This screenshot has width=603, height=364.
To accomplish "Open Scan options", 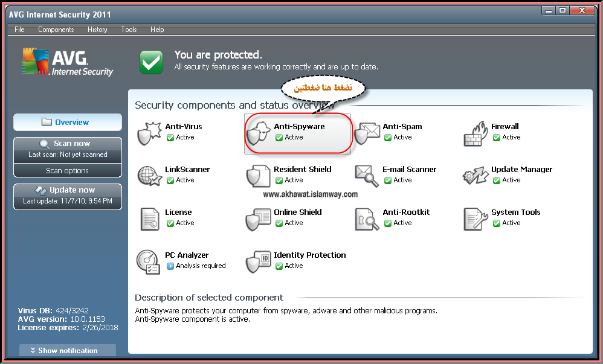I will (68, 171).
